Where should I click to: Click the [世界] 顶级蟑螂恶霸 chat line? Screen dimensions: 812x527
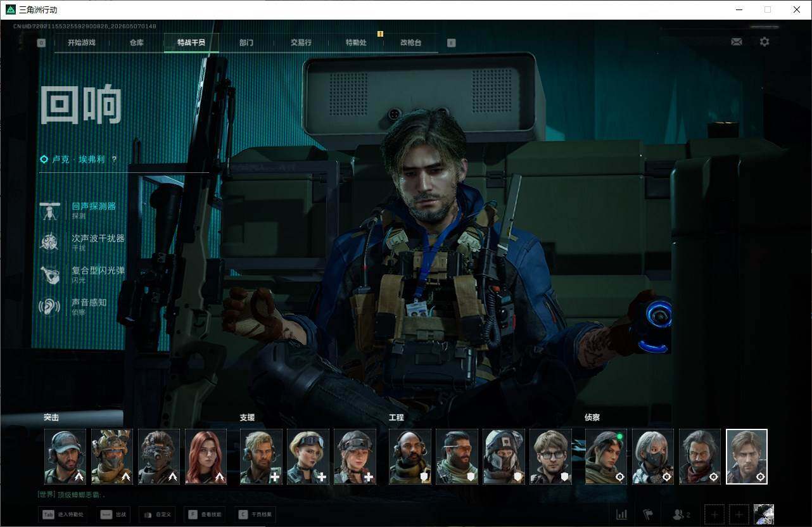click(x=72, y=495)
